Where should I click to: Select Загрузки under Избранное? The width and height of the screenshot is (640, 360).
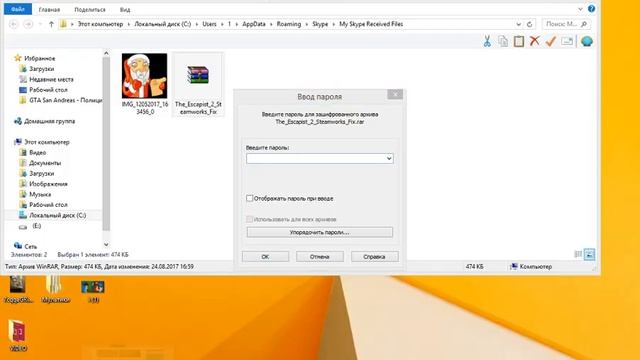point(41,69)
